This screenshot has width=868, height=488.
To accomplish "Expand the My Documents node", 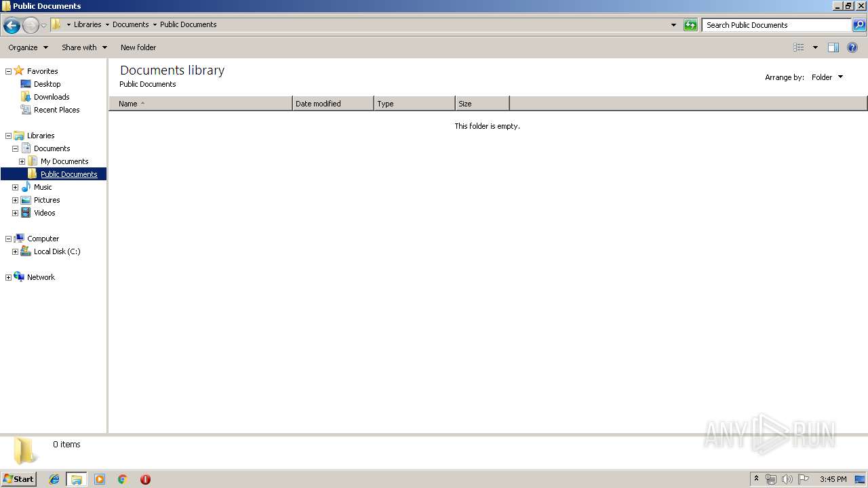I will [22, 161].
